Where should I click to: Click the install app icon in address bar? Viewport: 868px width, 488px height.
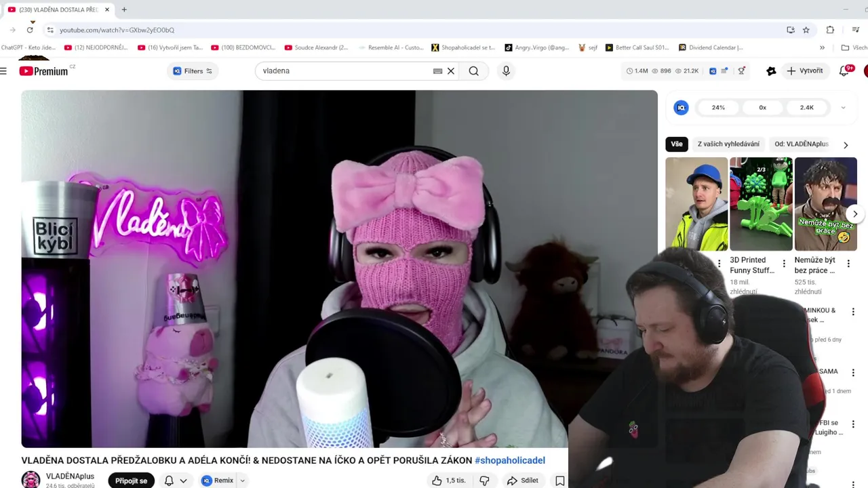pyautogui.click(x=791, y=30)
